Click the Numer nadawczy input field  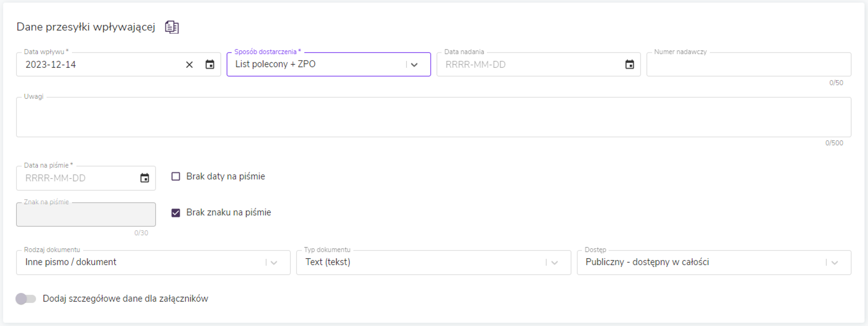click(748, 64)
